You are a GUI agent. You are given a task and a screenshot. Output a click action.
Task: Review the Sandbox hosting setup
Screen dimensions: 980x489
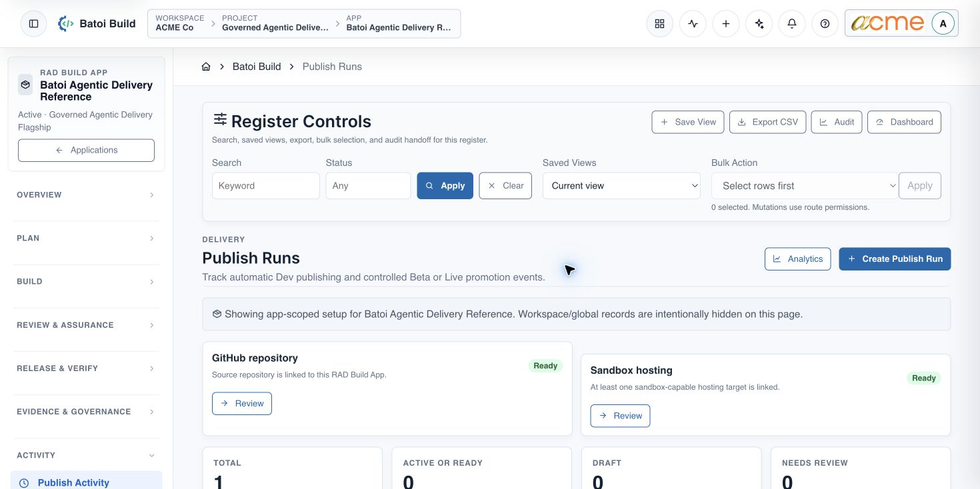point(620,416)
